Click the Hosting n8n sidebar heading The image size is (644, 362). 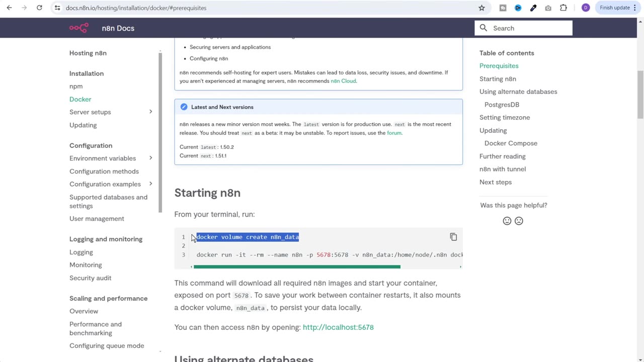pyautogui.click(x=88, y=53)
